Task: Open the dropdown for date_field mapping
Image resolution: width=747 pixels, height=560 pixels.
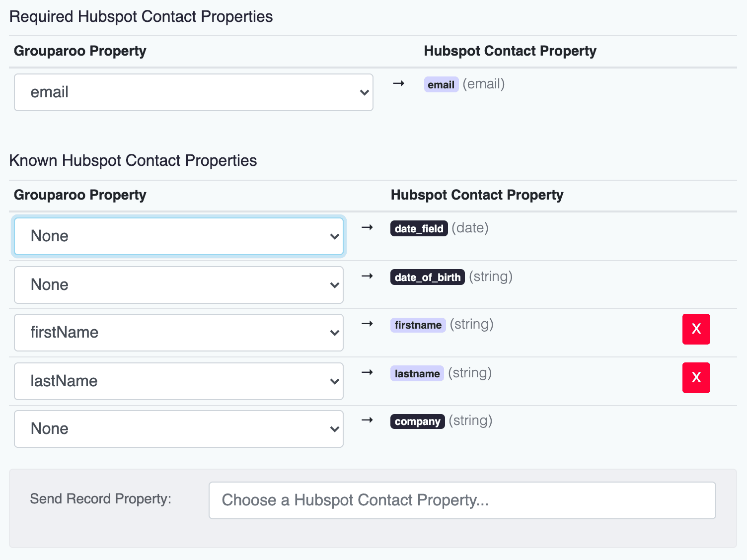Action: point(179,236)
